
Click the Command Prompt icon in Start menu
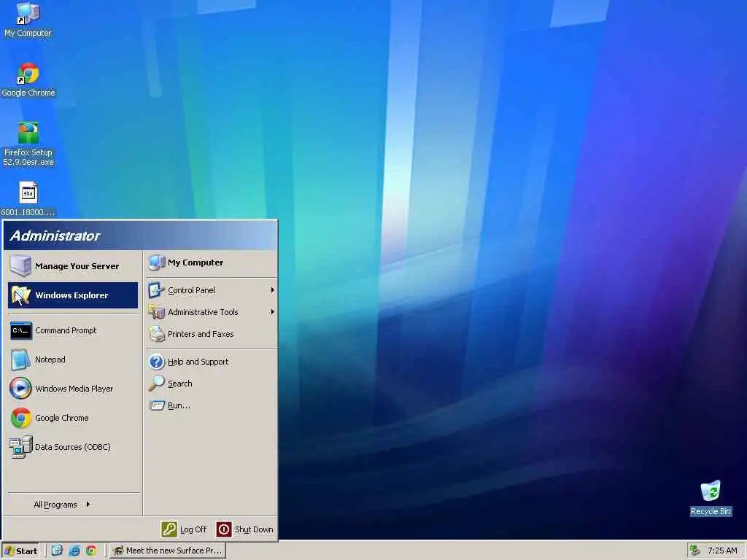[21, 330]
